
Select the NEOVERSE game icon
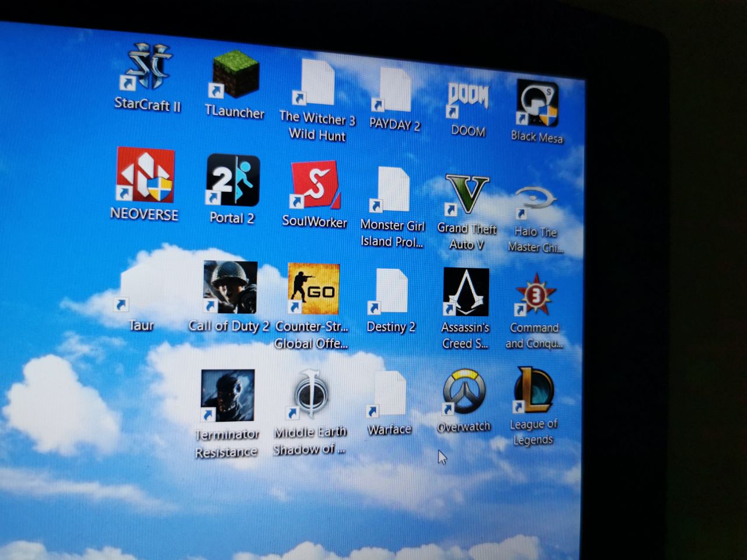tap(145, 174)
